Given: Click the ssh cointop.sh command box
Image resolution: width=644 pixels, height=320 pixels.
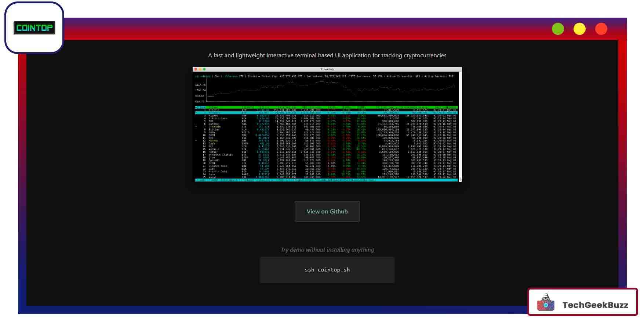Looking at the screenshot, I should coord(327,270).
